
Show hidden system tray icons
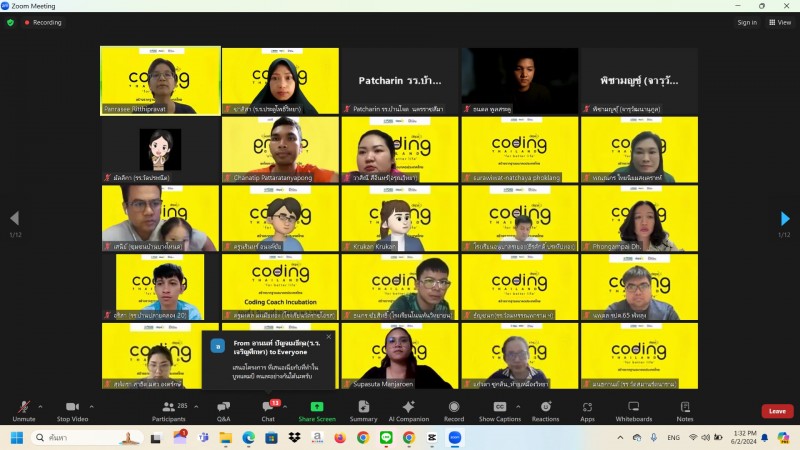[x=620, y=438]
